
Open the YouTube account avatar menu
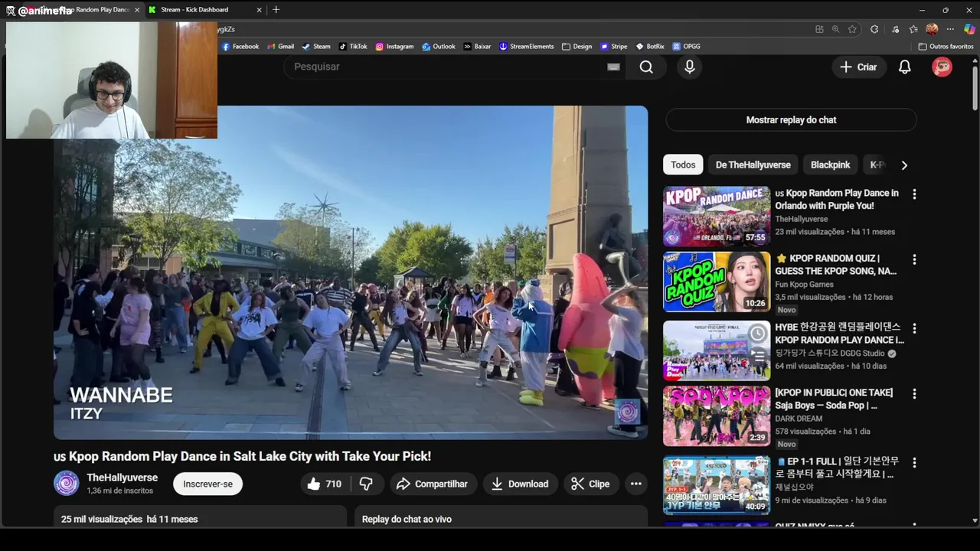pos(942,67)
